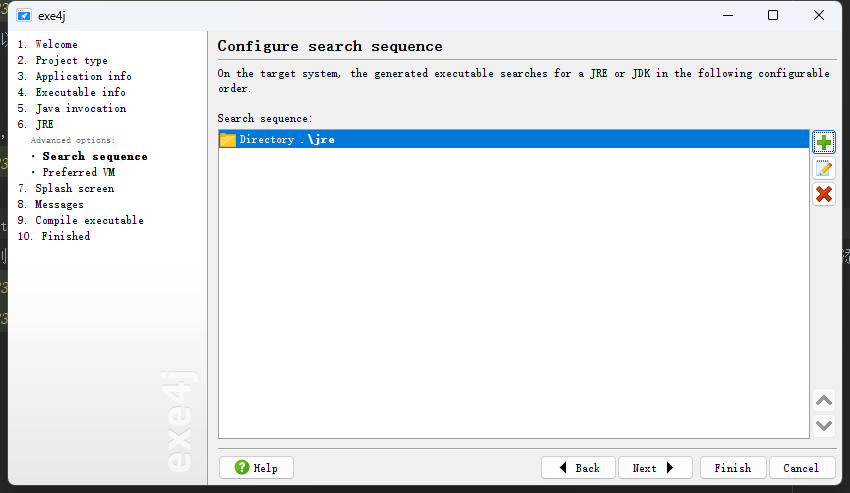Edit the selected search sequence entry
The width and height of the screenshot is (850, 493).
pyautogui.click(x=823, y=169)
